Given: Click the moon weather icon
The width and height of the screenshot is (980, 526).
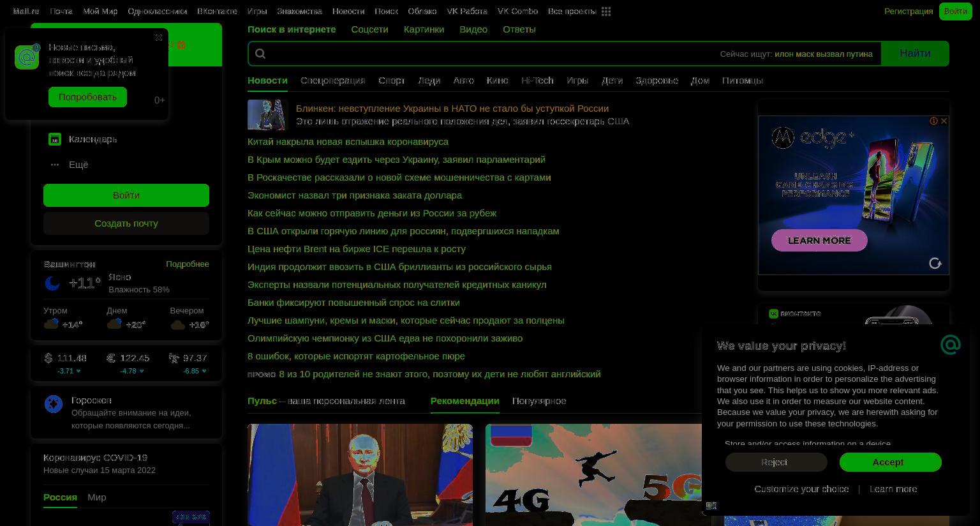Looking at the screenshot, I should [x=52, y=283].
